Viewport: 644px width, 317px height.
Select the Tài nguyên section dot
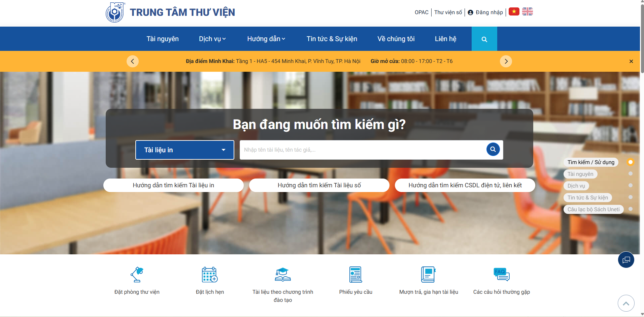tap(630, 174)
